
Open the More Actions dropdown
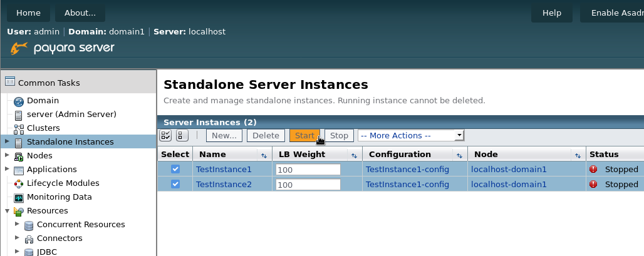coord(410,135)
